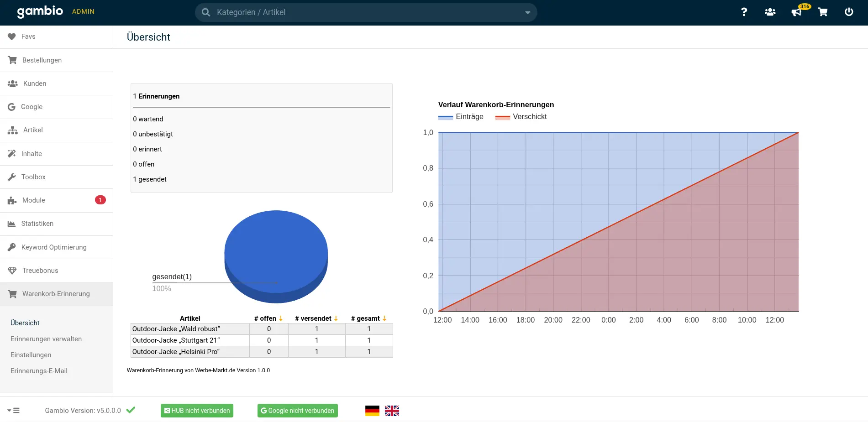
Task: Switch language with the British flag
Action: [x=392, y=411]
